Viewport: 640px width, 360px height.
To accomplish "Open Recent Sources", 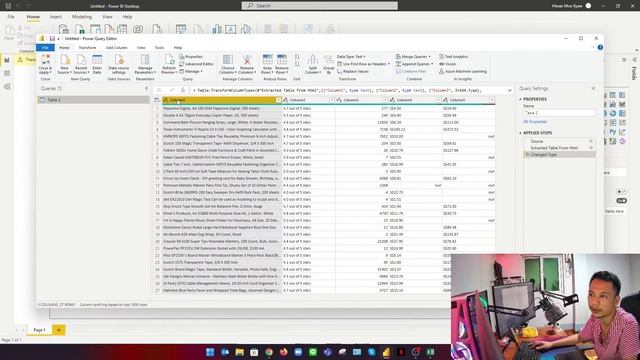I will tap(81, 64).
